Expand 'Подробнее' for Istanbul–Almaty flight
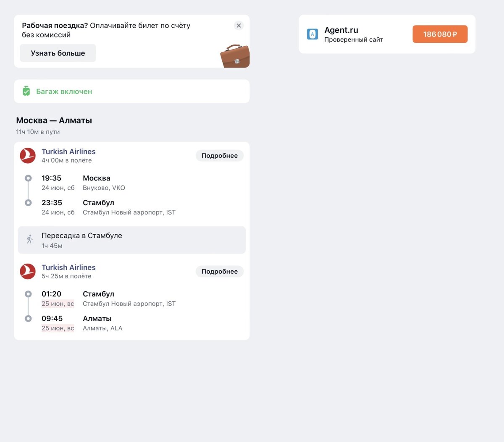Screen dimensions: 504x442 220,272
